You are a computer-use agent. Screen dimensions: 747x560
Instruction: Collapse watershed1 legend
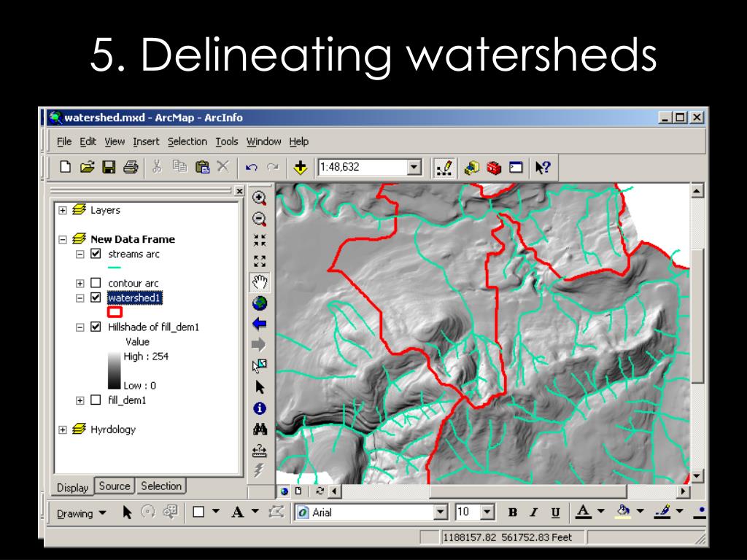tap(80, 298)
